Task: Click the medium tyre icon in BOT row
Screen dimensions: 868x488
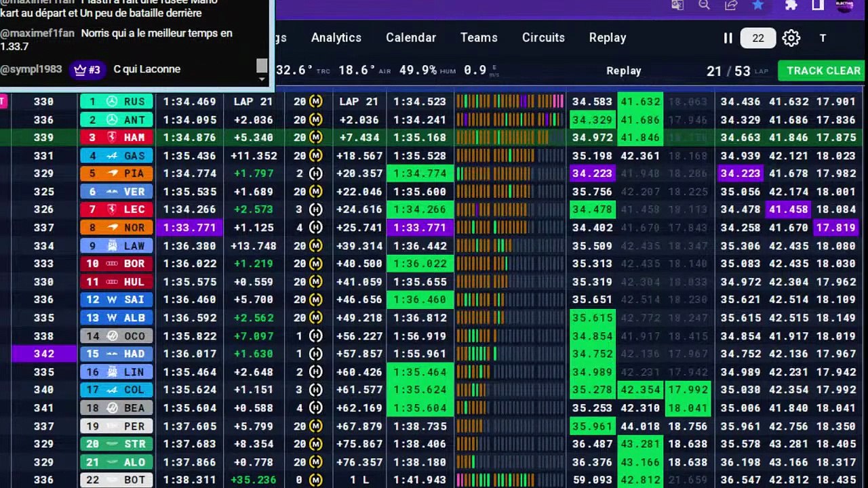Action: (x=315, y=480)
